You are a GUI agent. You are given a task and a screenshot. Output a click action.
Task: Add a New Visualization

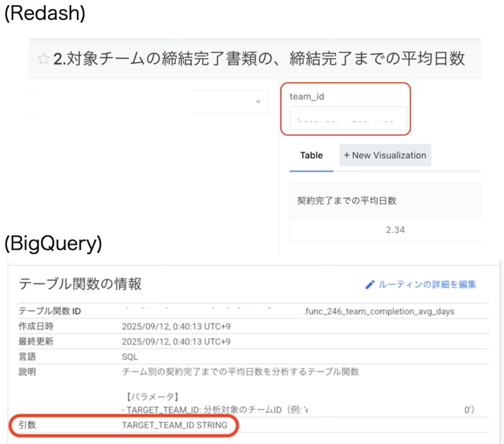click(x=385, y=155)
